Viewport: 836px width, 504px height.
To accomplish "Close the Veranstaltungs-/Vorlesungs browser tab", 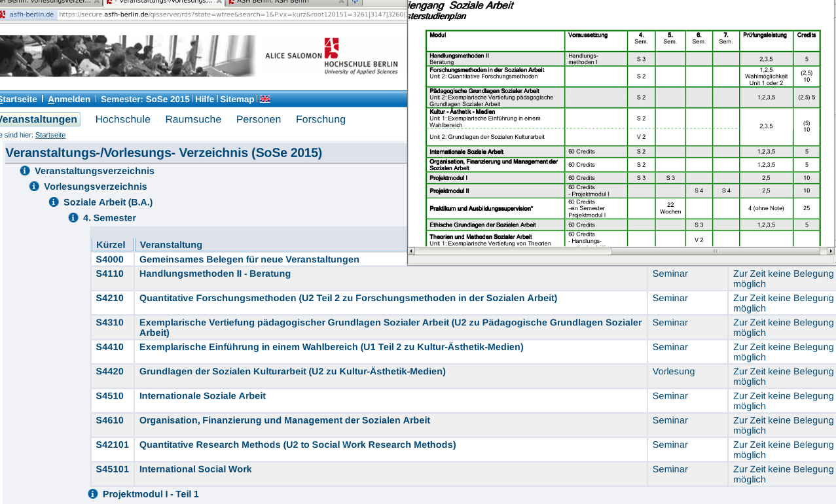I will coord(220,2).
